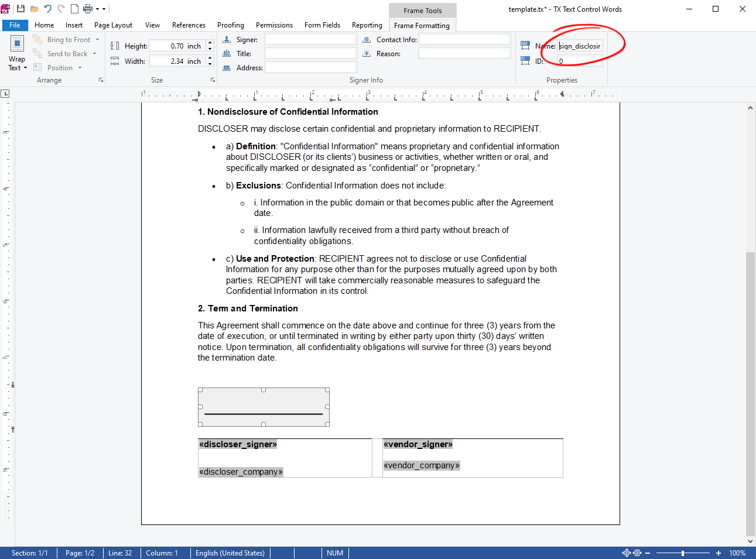Image resolution: width=756 pixels, height=559 pixels.
Task: Click the Contact Info text field
Action: point(465,39)
